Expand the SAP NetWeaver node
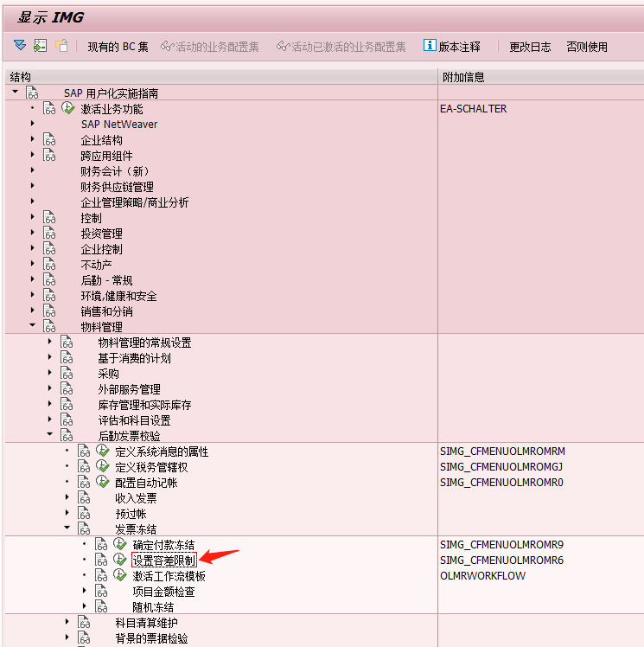Viewport: 644px width, 647px height. [x=32, y=124]
